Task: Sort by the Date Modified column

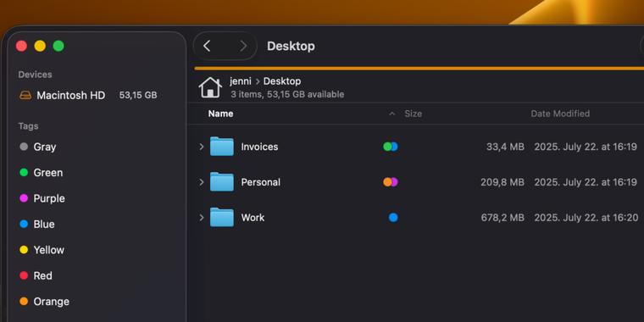Action: (x=560, y=114)
